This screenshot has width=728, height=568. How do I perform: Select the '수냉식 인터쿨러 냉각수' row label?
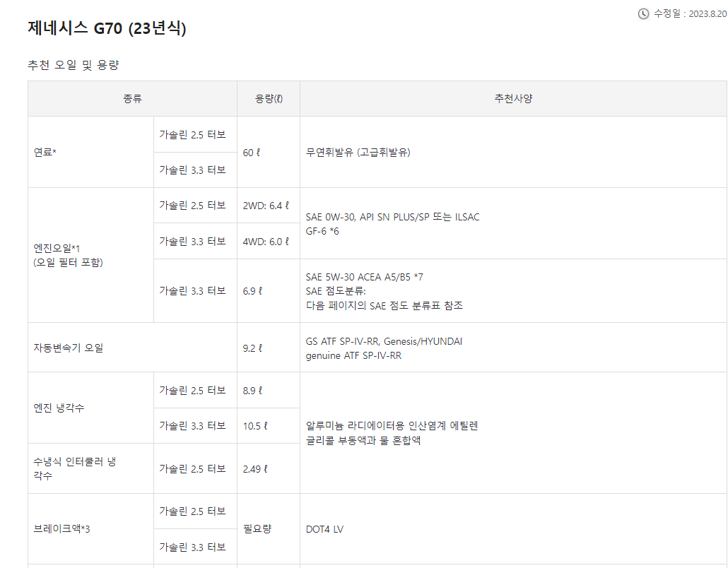tap(74, 468)
